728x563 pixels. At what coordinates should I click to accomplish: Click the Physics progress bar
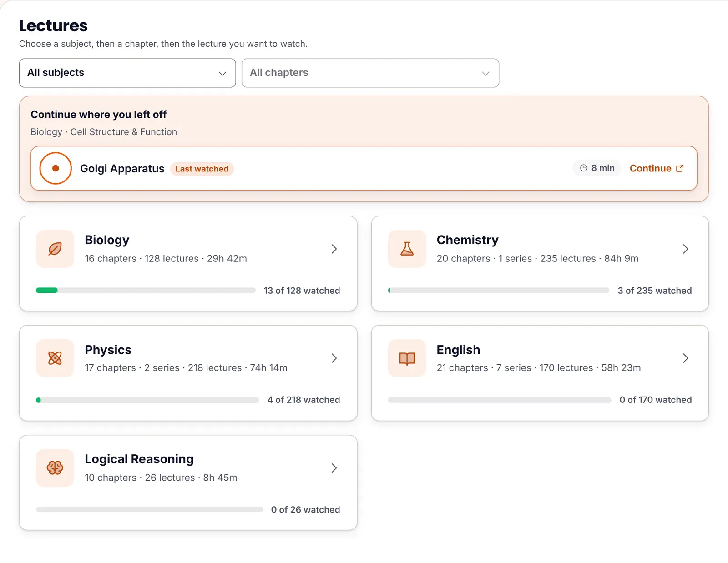pyautogui.click(x=147, y=400)
